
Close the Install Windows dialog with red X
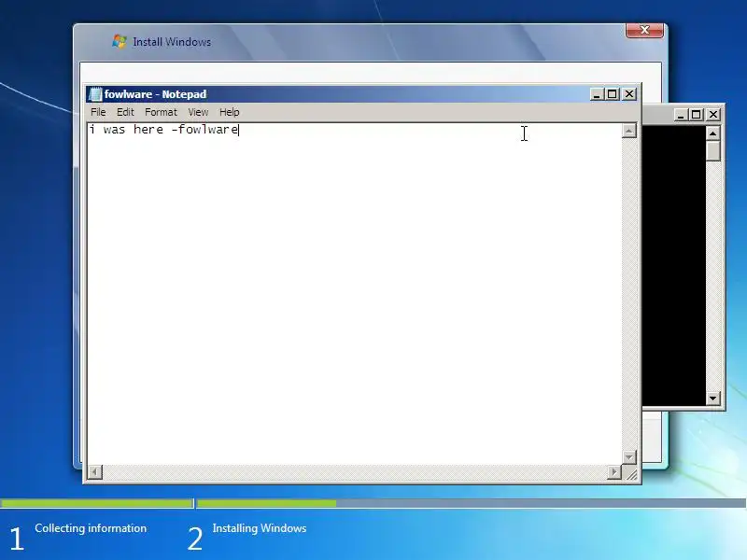(x=644, y=30)
